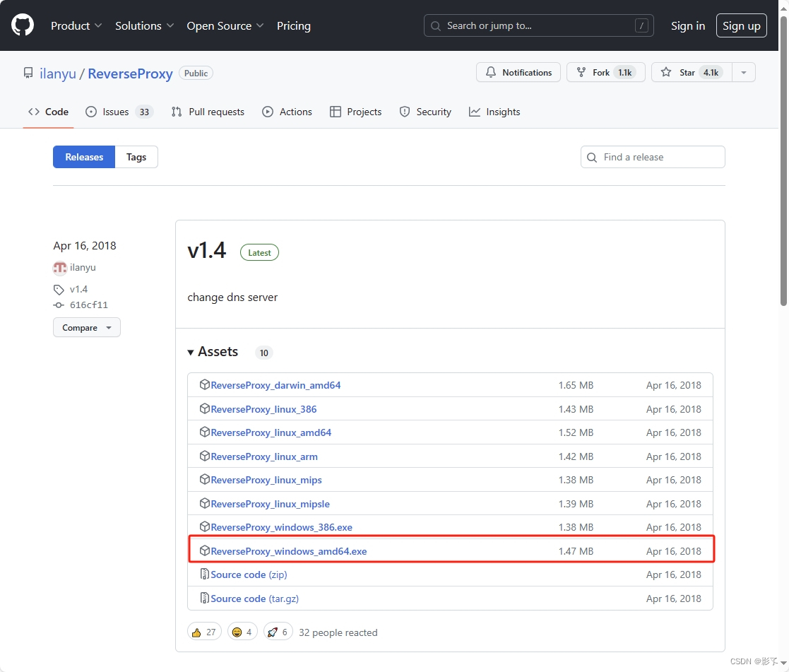Click package icon beside ReverseProxy_linux_mips
This screenshot has height=672, width=789.
click(x=204, y=479)
